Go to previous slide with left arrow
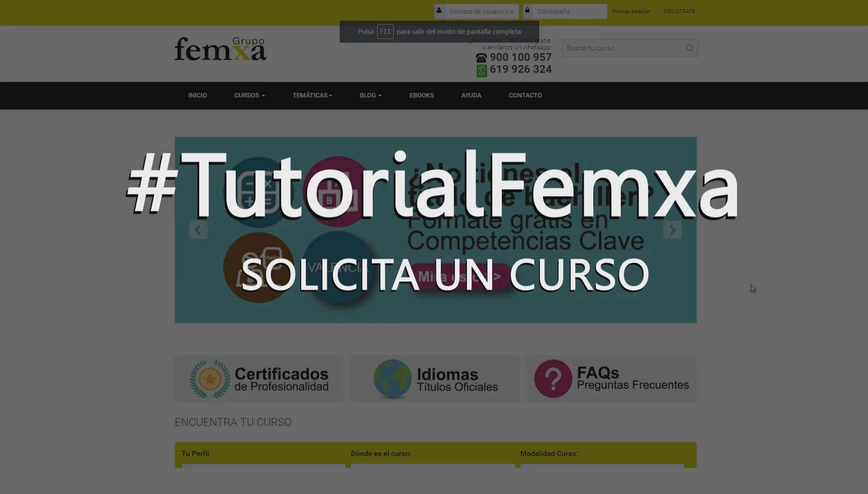Viewport: 868px width, 494px height. 198,230
